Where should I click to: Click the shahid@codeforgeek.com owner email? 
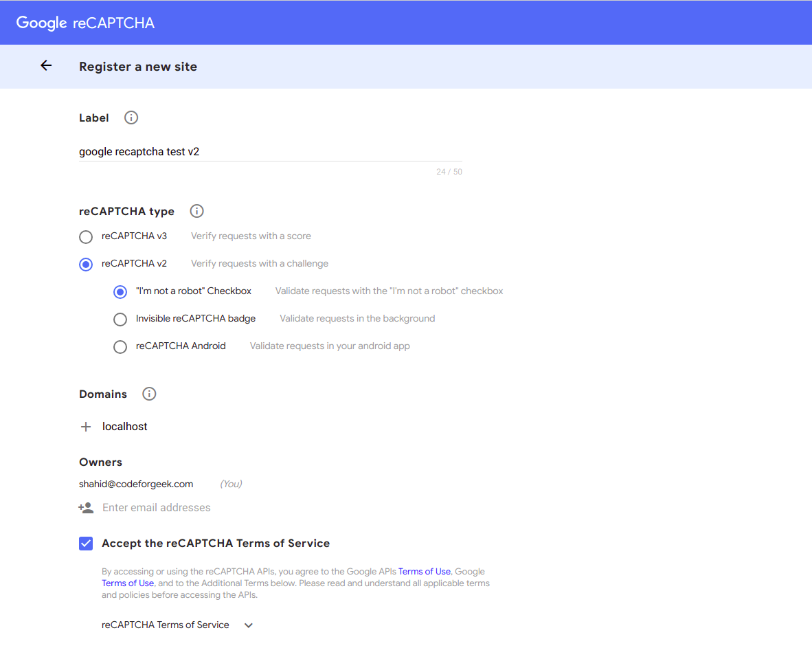tap(136, 484)
